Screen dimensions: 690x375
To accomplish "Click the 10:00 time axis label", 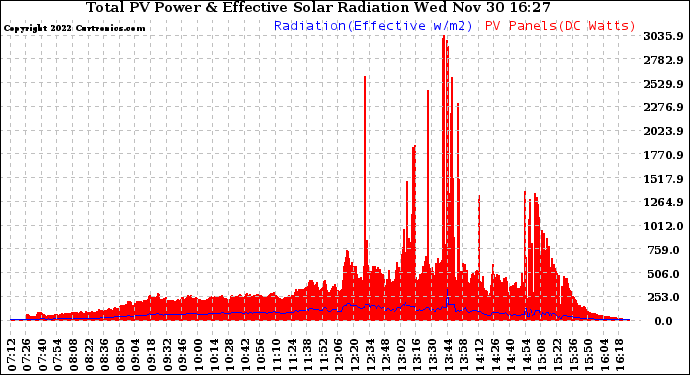I will tap(198, 355).
